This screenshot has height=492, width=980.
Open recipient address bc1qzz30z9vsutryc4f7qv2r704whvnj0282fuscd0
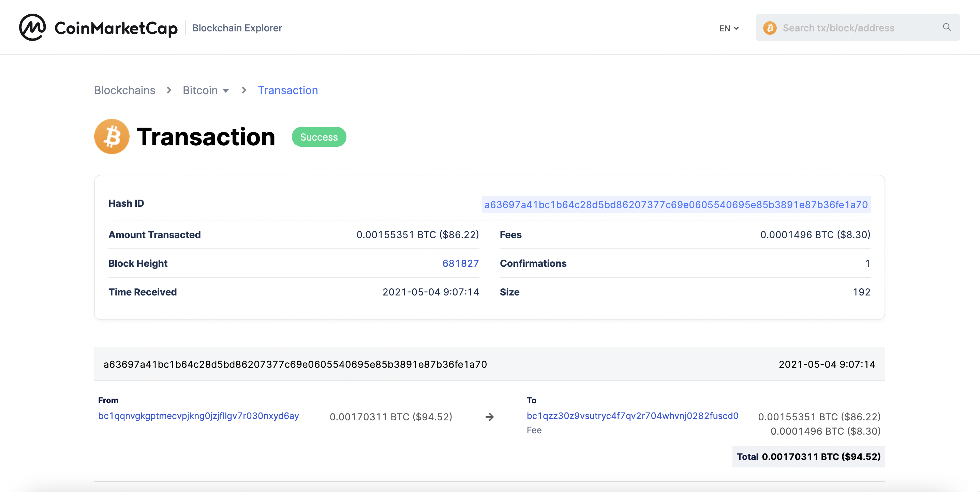(x=632, y=416)
